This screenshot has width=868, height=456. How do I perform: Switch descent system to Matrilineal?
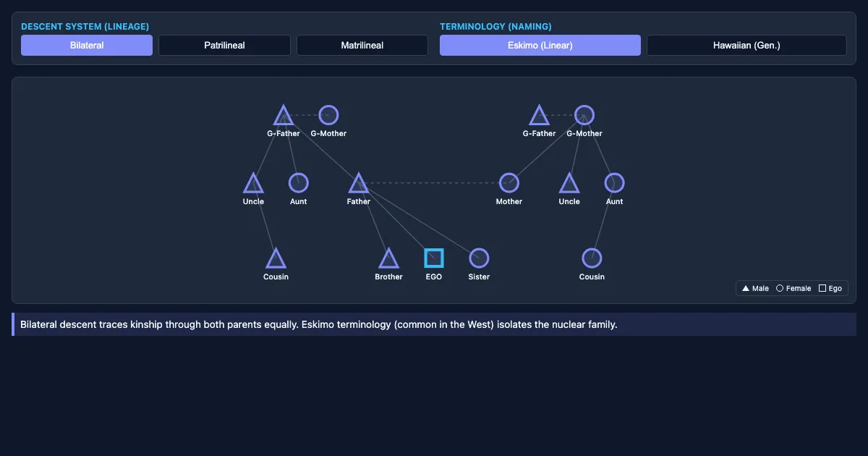(x=362, y=46)
